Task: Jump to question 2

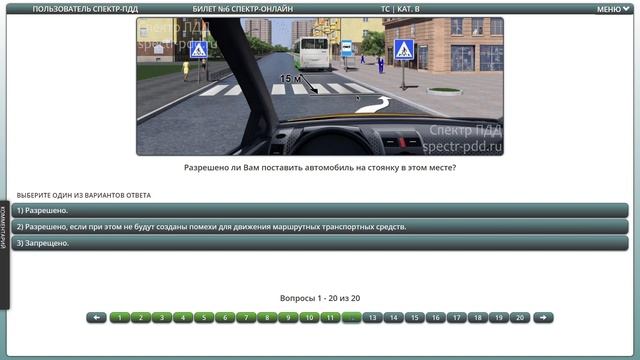Action: (141, 318)
